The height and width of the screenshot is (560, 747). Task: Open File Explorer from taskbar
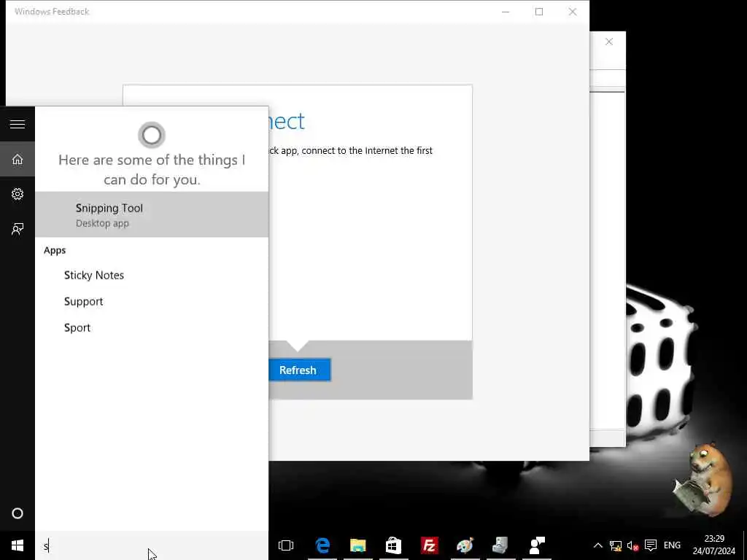click(357, 545)
